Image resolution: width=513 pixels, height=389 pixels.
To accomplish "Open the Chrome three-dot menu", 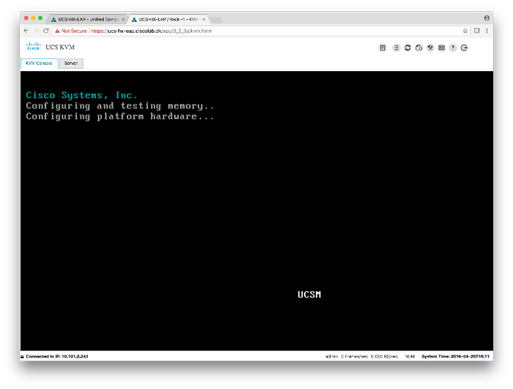I will pos(487,31).
